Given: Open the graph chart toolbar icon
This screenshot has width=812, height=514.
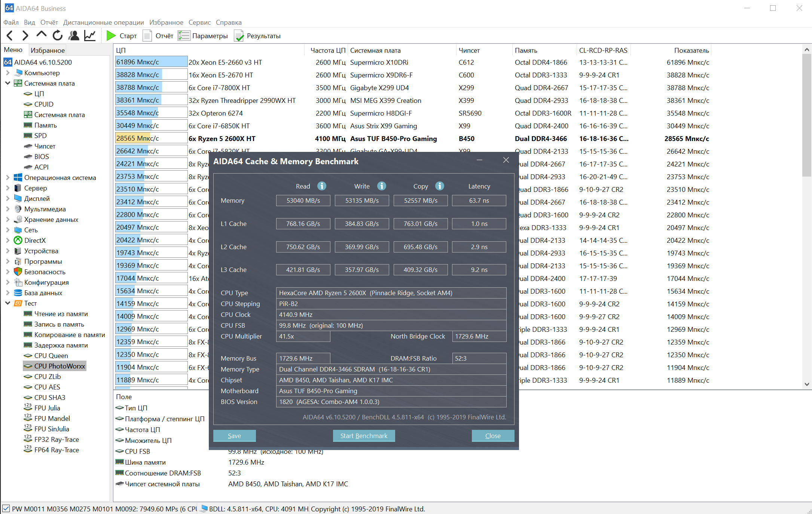Looking at the screenshot, I should (x=90, y=36).
